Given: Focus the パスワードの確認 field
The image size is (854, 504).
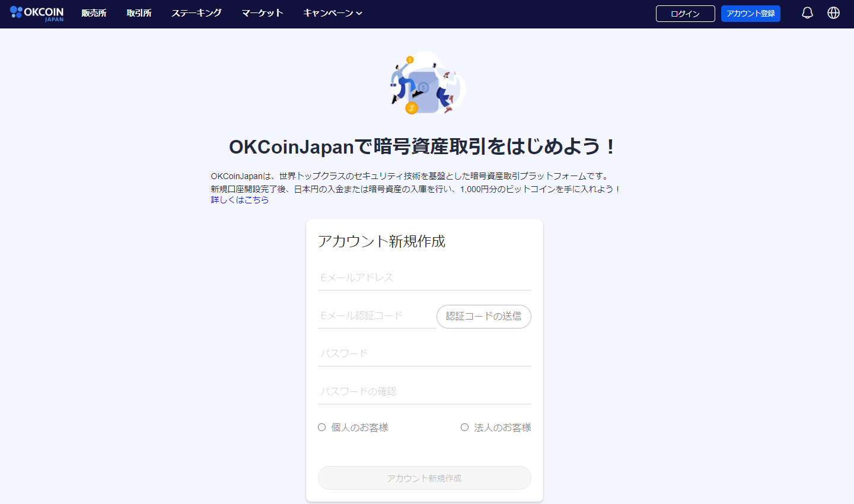Looking at the screenshot, I should [424, 391].
